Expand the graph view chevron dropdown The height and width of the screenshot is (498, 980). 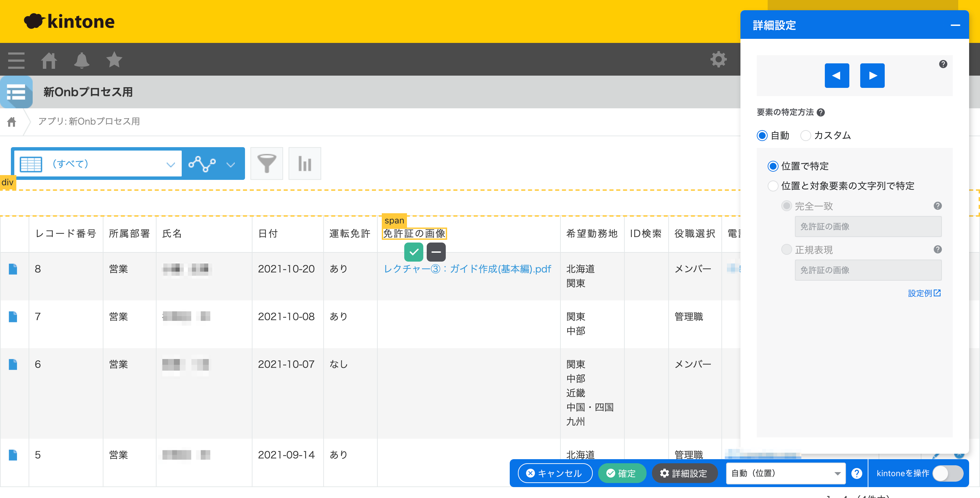pos(231,165)
